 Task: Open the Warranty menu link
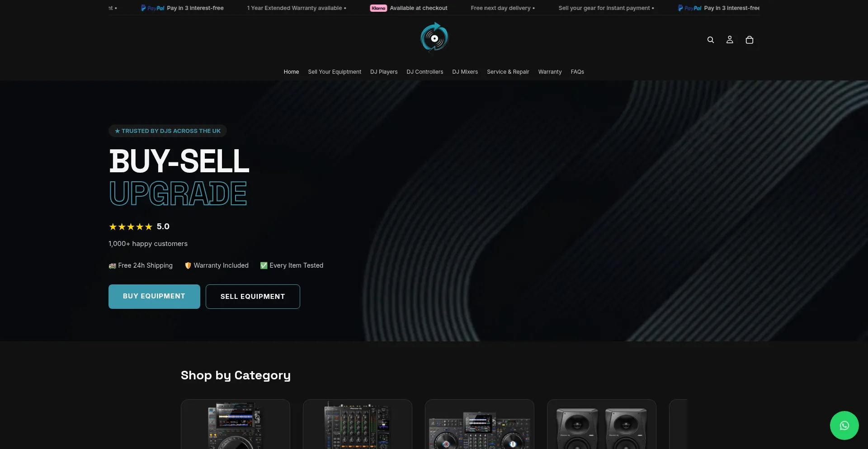(550, 72)
